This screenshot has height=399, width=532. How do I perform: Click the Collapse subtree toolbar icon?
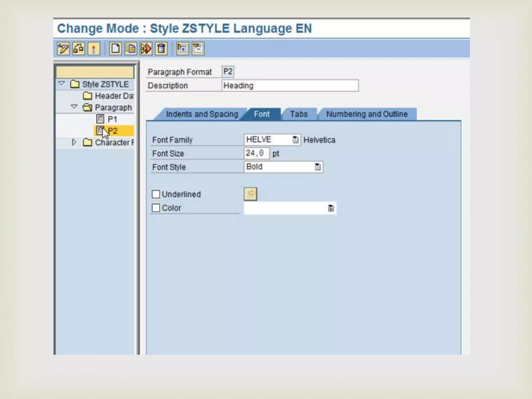[198, 49]
